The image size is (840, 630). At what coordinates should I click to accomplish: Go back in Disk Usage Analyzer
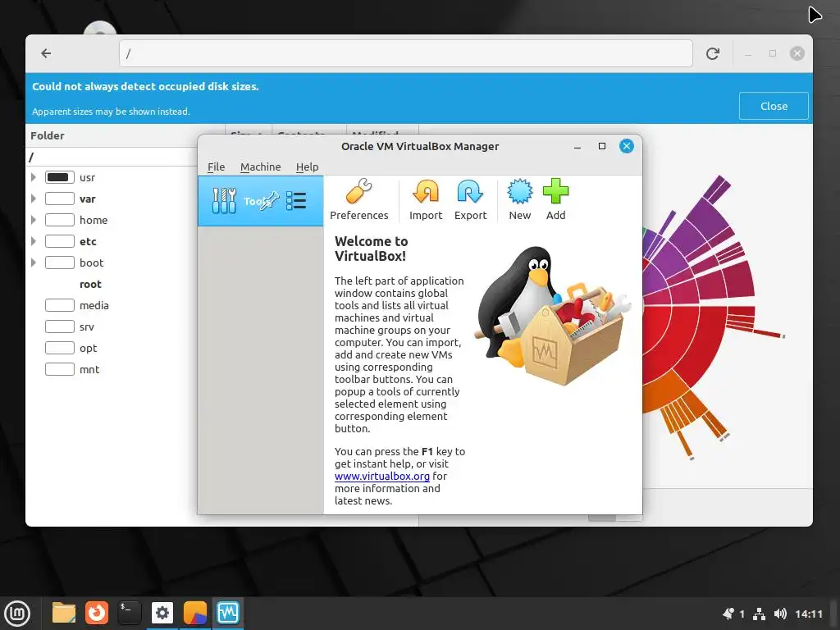coord(46,53)
